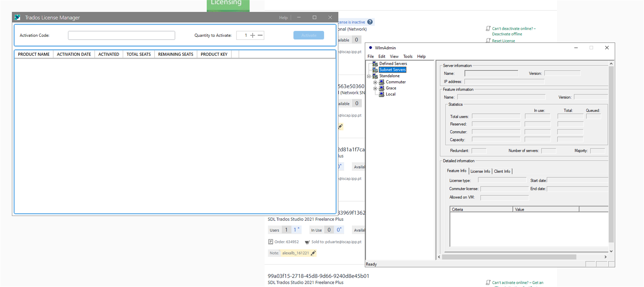Image resolution: width=644 pixels, height=287 pixels.
Task: Switch to the Feature Info tab
Action: point(457,171)
